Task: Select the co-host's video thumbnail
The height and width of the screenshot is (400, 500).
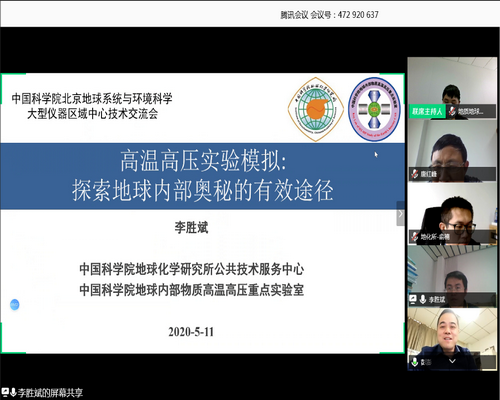Action: pyautogui.click(x=452, y=88)
